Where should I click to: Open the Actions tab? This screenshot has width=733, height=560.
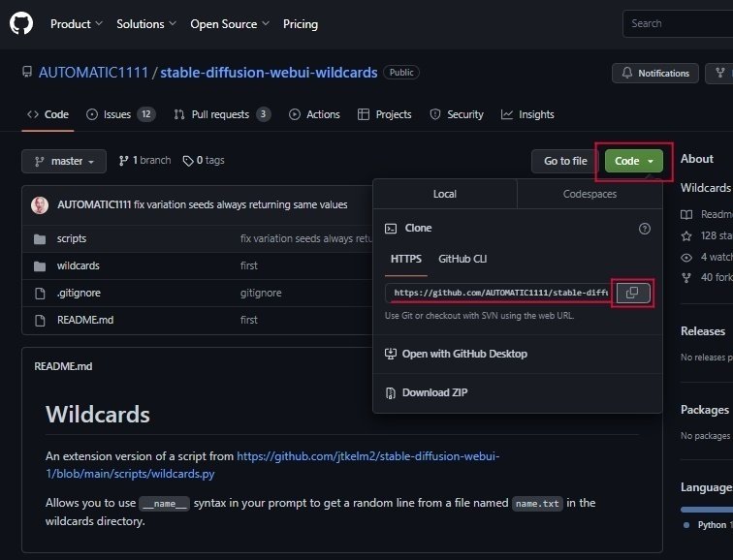pyautogui.click(x=314, y=114)
